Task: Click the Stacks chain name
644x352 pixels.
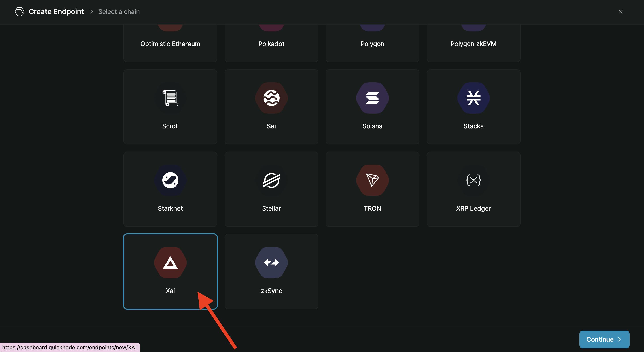Action: (x=473, y=126)
